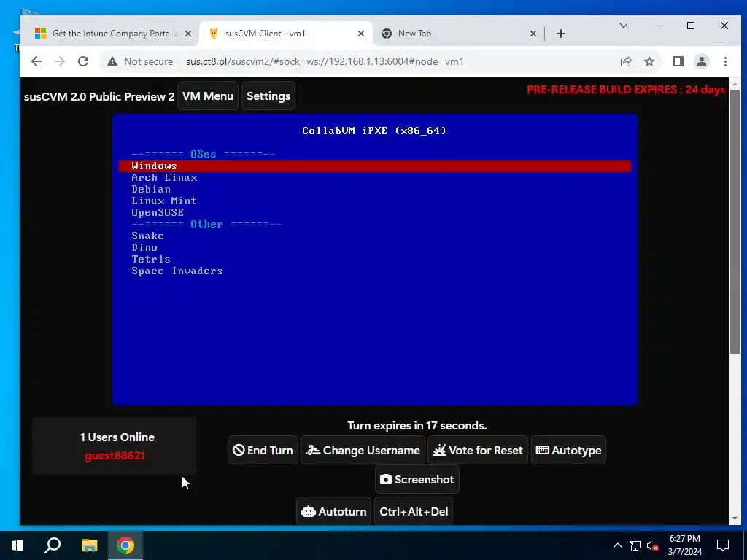Switch to Get the Intune Company Portal tab
This screenshot has height=560, width=747.
point(113,34)
